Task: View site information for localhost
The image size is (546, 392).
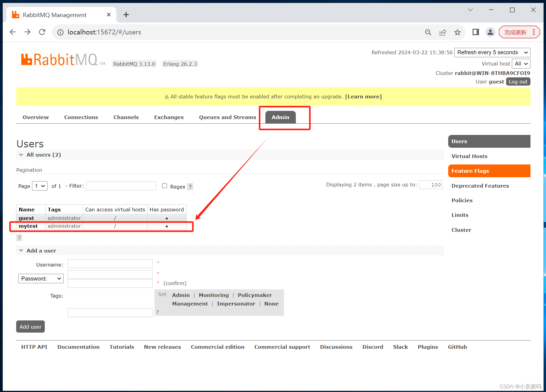Action: click(60, 32)
